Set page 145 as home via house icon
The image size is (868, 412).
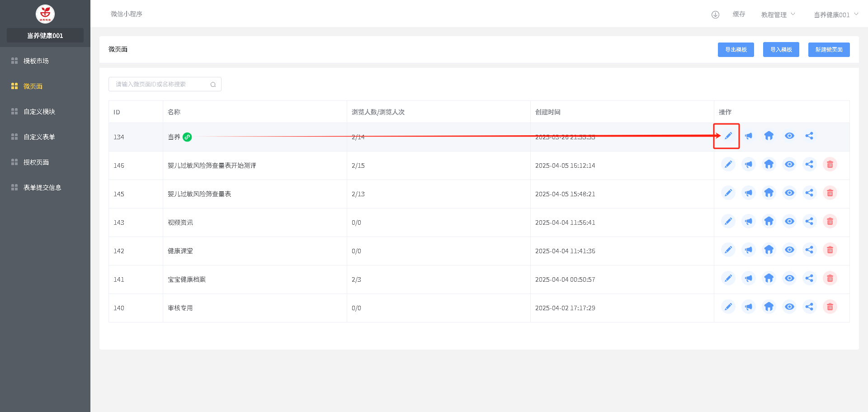click(769, 193)
